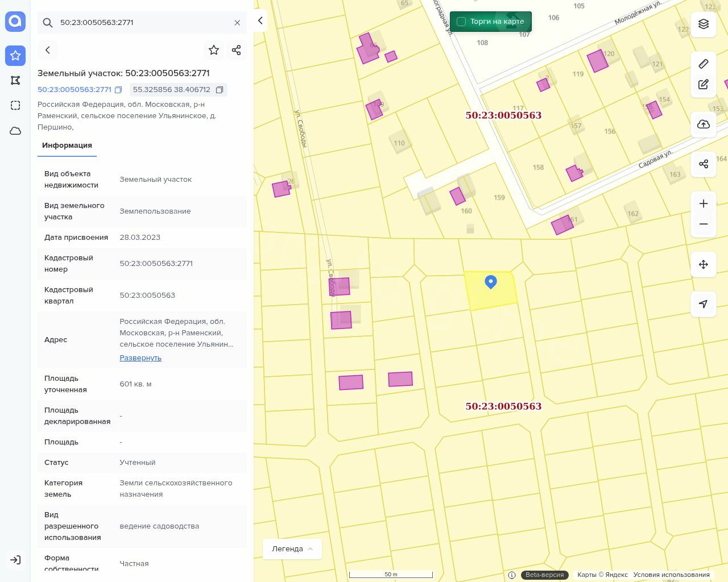This screenshot has width=728, height=582.
Task: Select the ruler measurement tool
Action: [x=704, y=64]
